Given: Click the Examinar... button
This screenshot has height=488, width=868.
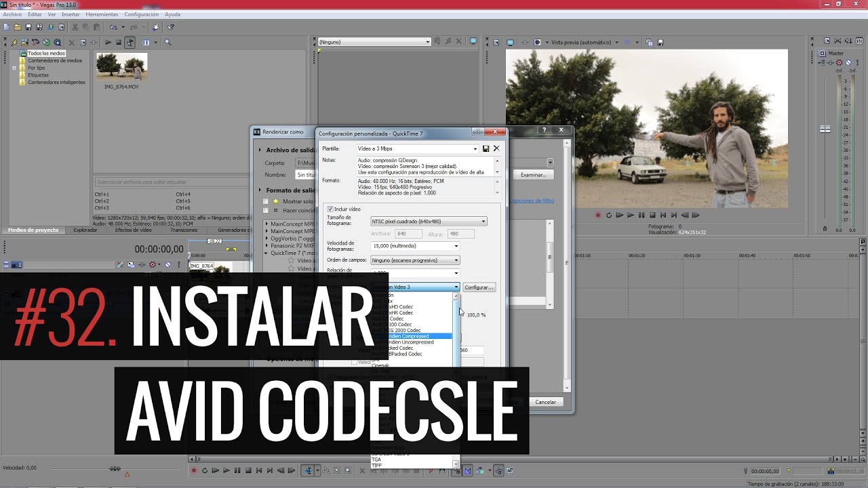Looking at the screenshot, I should 533,175.
